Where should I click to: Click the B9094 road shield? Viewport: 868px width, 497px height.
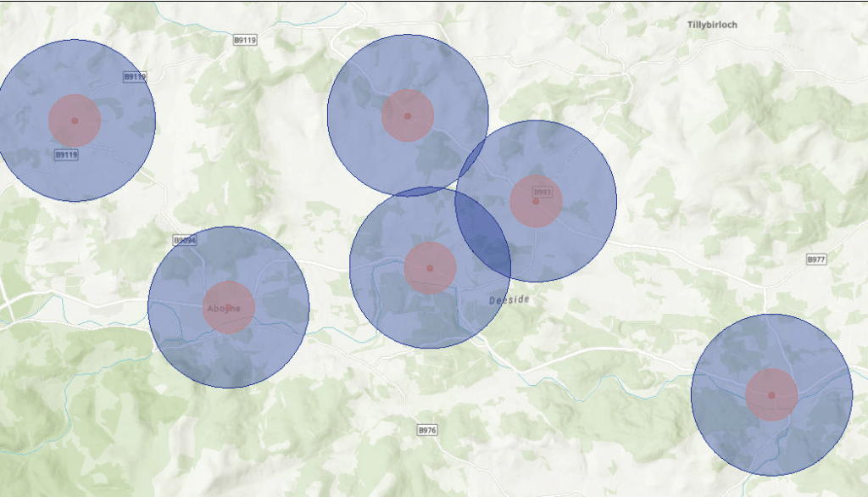point(185,241)
